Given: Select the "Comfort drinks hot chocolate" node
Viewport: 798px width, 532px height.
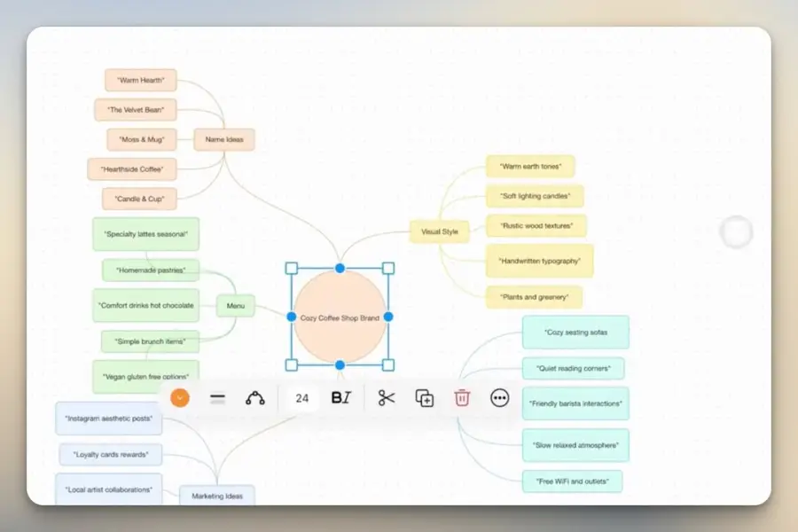Looking at the screenshot, I should [x=146, y=305].
